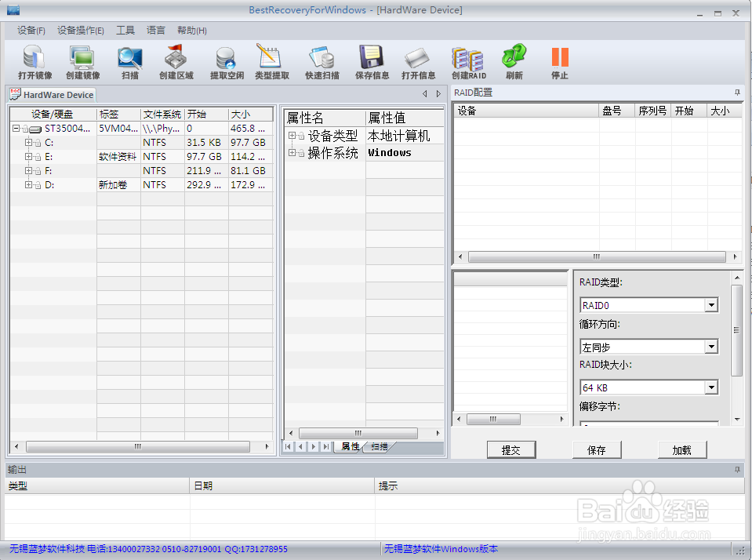Open the 循环方向 dropdown showing 左同步
Viewport: 752px width, 560px height.
click(x=712, y=346)
